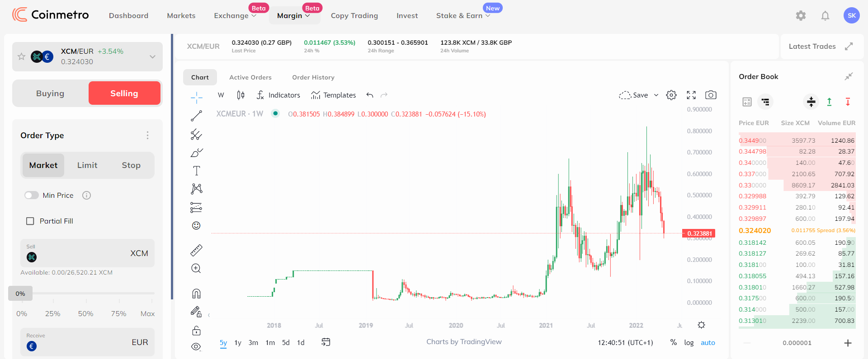Check the Partial Fill checkbox
The height and width of the screenshot is (359, 868).
(30, 221)
